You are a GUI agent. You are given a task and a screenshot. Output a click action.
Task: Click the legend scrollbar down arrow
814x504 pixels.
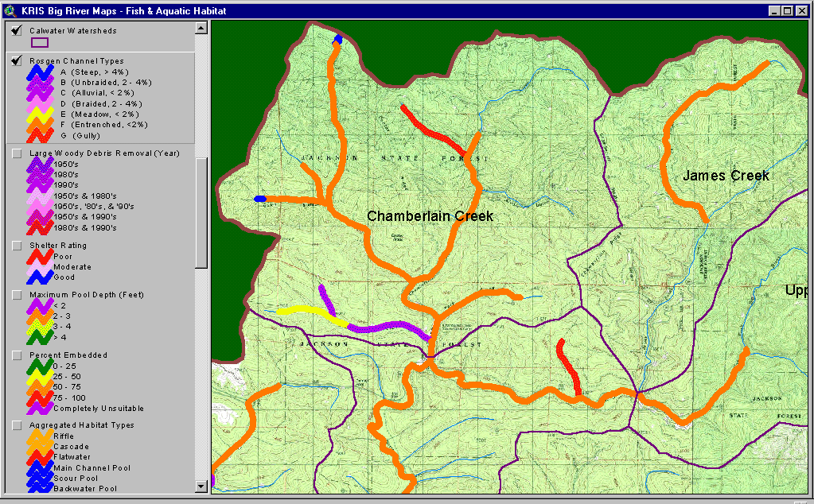[x=201, y=487]
